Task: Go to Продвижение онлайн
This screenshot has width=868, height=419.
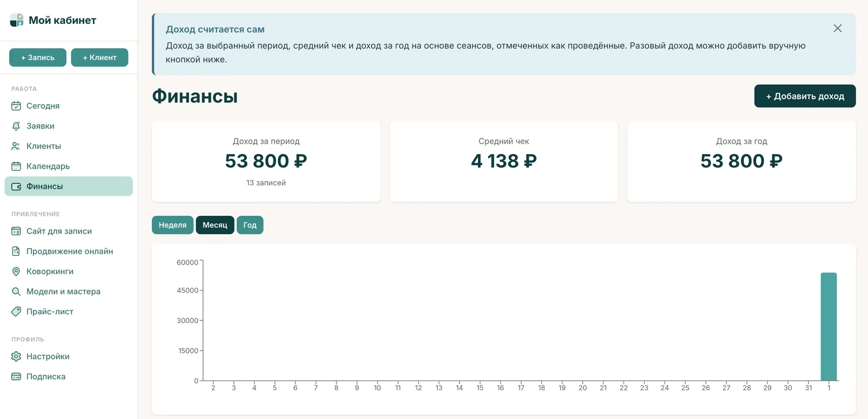Action: (69, 251)
